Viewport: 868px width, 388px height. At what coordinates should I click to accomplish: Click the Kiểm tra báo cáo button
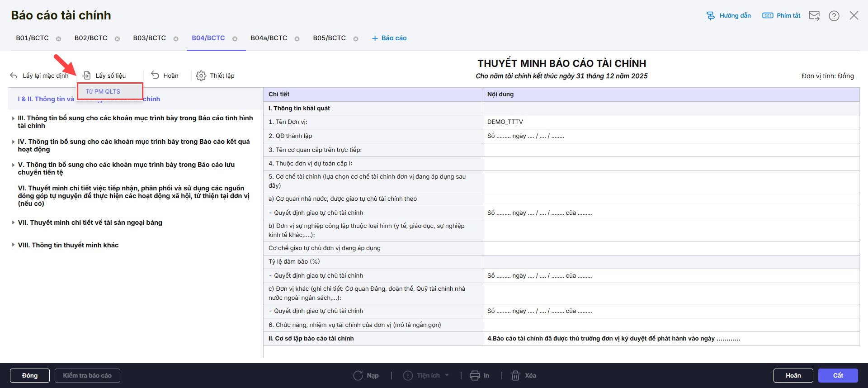click(87, 375)
